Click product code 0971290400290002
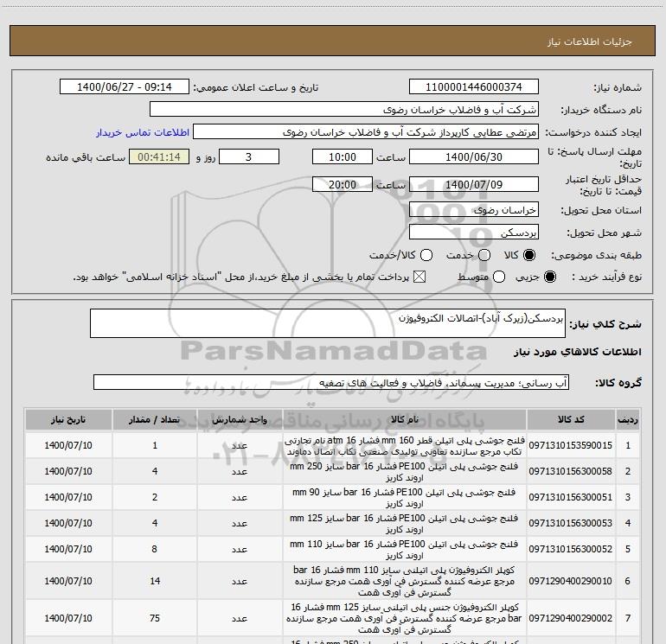 (x=571, y=618)
